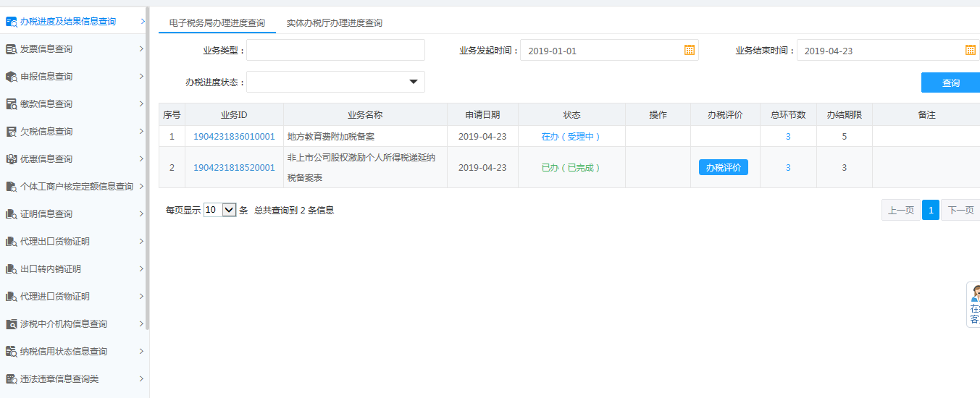Screen dimensions: 980x398
Task: Expand 办税进度及结果信息查询 chevron
Action: click(x=143, y=22)
